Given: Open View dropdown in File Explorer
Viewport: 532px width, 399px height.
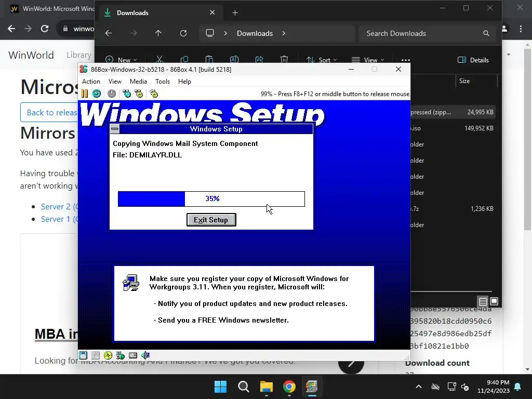Looking at the screenshot, I should [x=368, y=60].
